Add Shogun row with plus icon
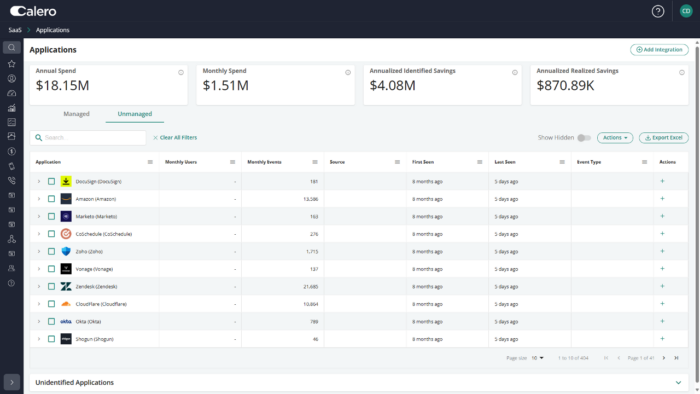 (662, 339)
